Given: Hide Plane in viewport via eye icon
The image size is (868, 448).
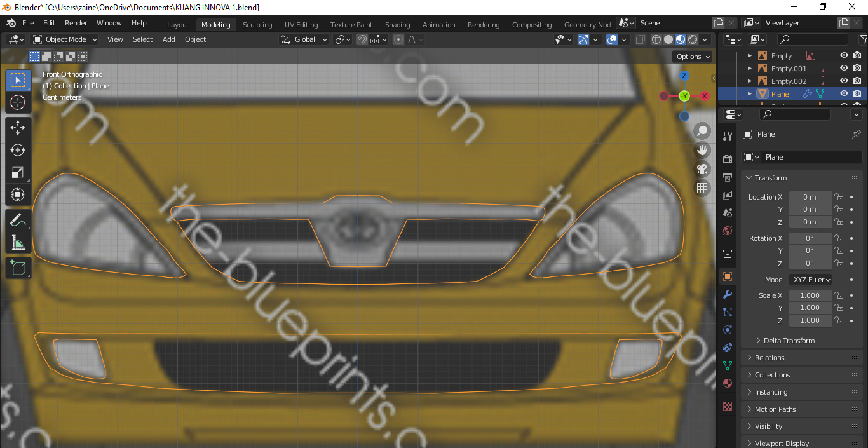Looking at the screenshot, I should point(844,93).
